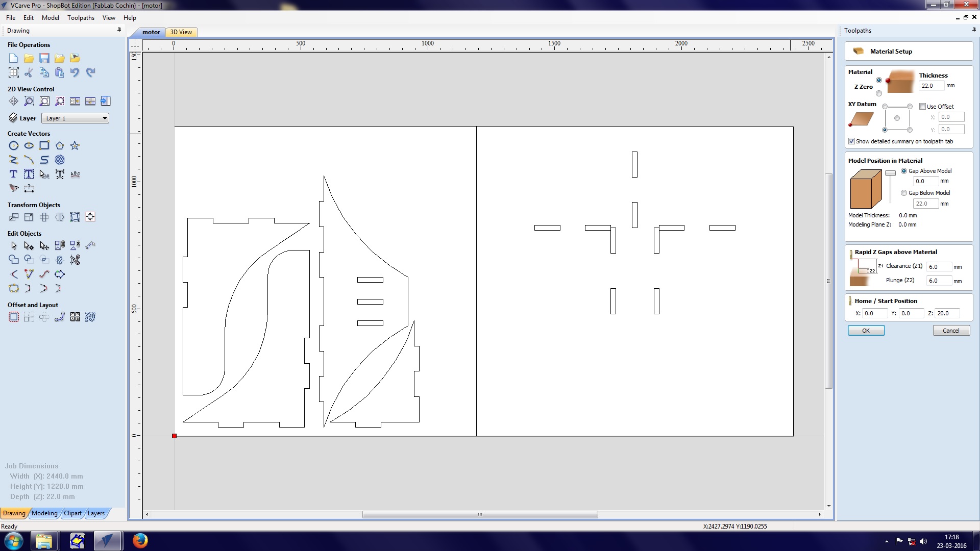Click the Thickness input field
Viewport: 980px width, 551px height.
[932, 86]
